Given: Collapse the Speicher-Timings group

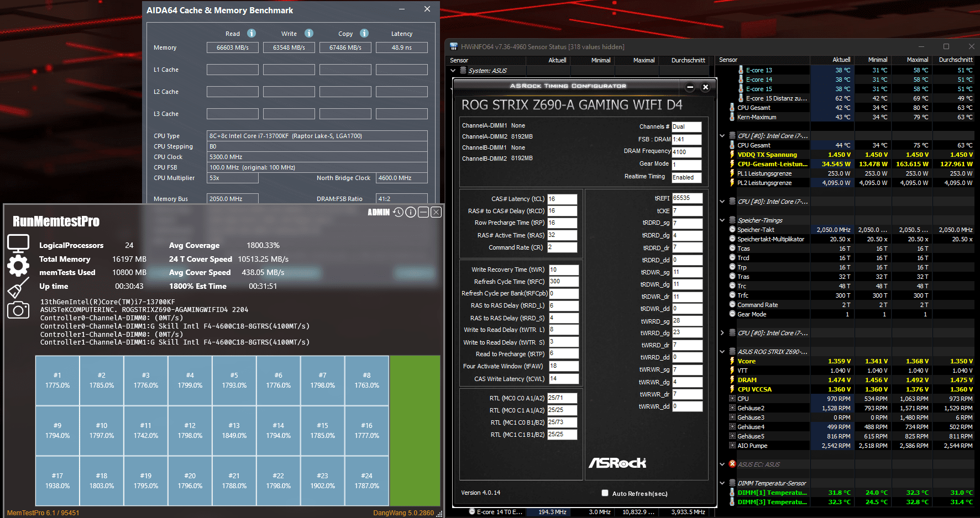Looking at the screenshot, I should [722, 220].
